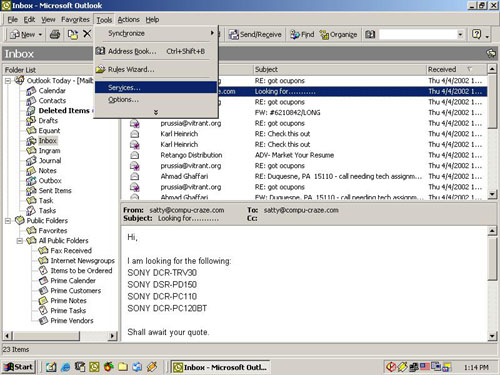Screen dimensions: 500x375
Task: Open the File menu
Action: point(12,20)
